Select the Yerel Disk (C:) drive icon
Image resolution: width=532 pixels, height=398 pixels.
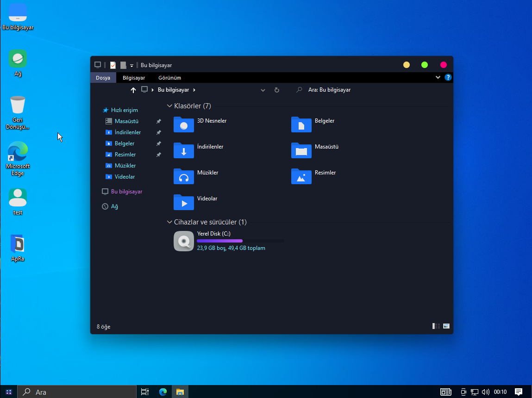pos(183,241)
